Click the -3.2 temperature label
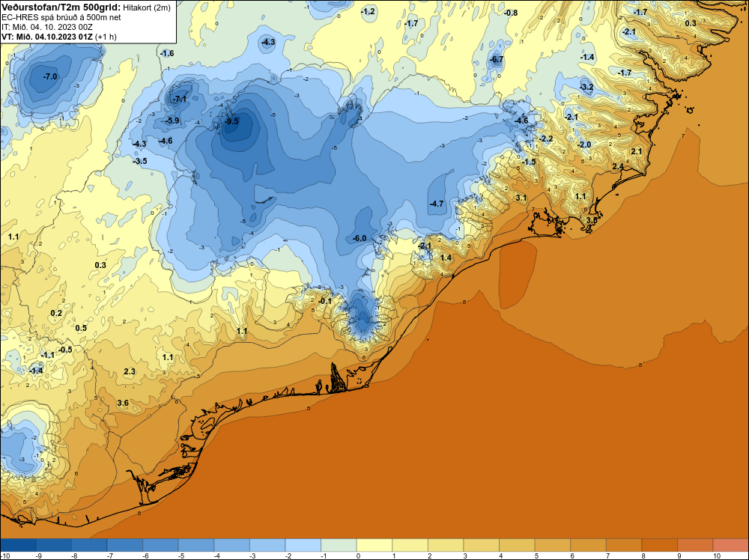Image resolution: width=749 pixels, height=560 pixels. [586, 88]
